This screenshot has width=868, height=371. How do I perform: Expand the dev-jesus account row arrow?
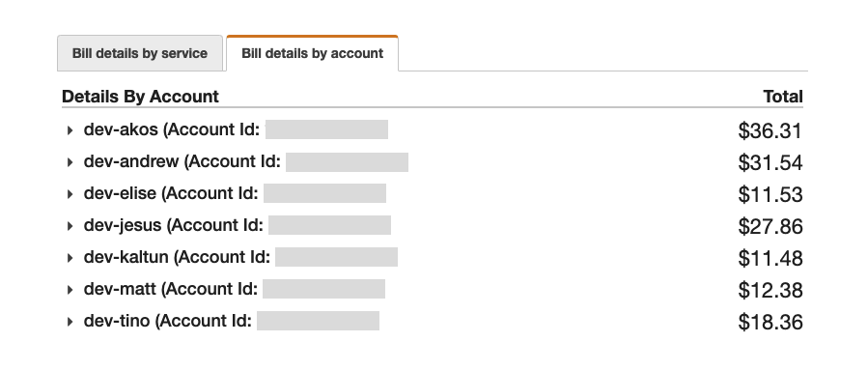click(70, 226)
